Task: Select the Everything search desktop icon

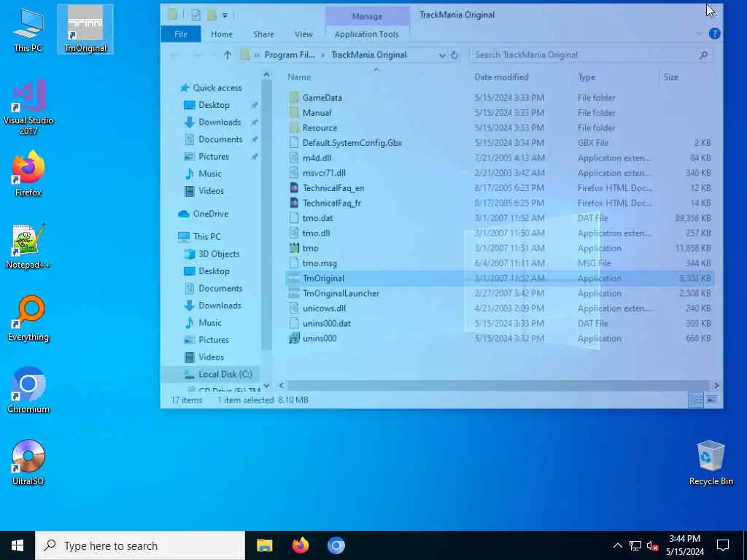Action: tap(28, 318)
